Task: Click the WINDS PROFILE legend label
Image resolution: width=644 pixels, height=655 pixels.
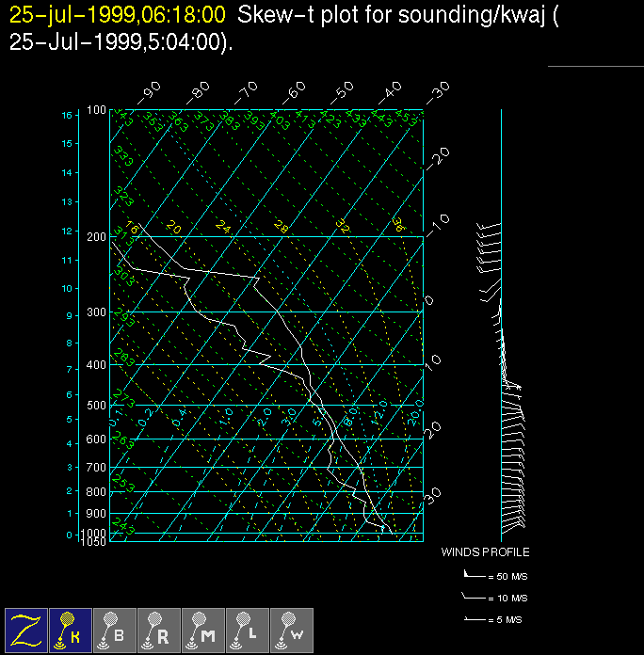Action: click(x=485, y=552)
